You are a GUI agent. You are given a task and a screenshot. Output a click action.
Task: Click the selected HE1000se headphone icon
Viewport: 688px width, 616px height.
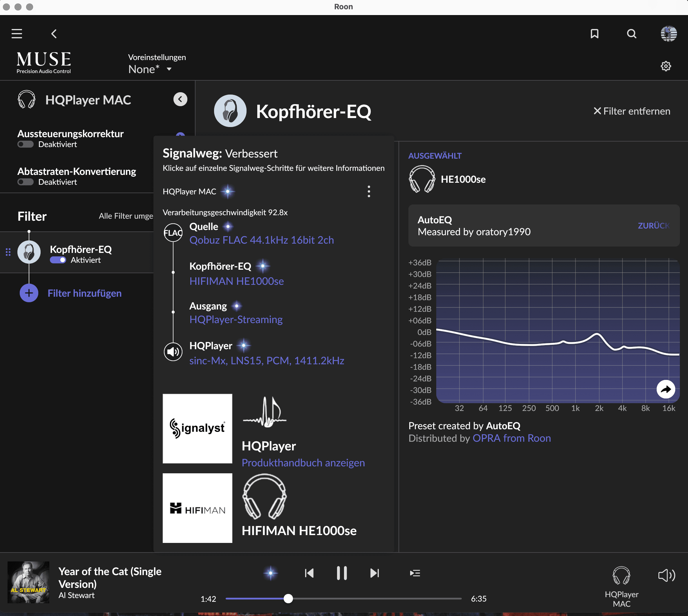[422, 179]
